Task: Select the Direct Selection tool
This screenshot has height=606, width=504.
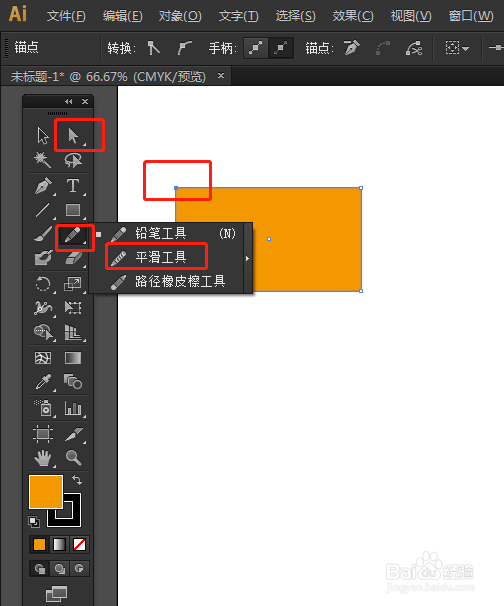Action: click(x=73, y=136)
